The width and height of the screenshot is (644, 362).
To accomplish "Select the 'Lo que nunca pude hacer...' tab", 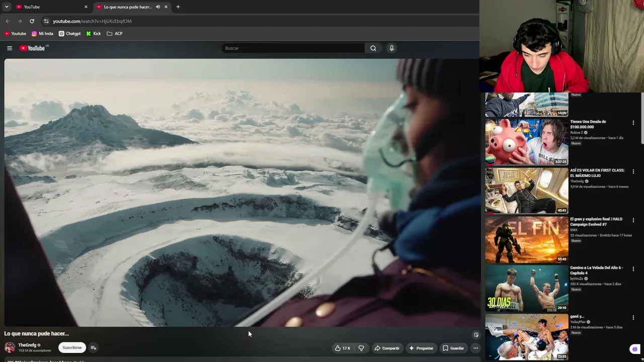I will tap(132, 7).
